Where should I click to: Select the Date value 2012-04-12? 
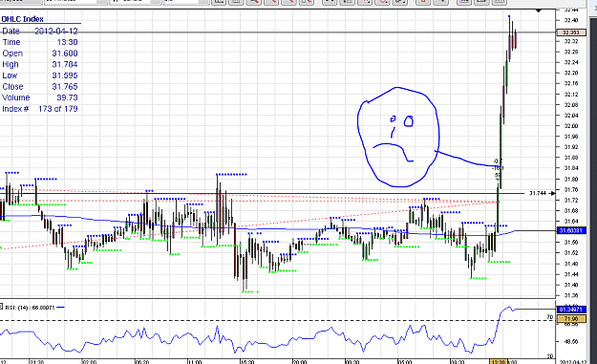coord(56,32)
